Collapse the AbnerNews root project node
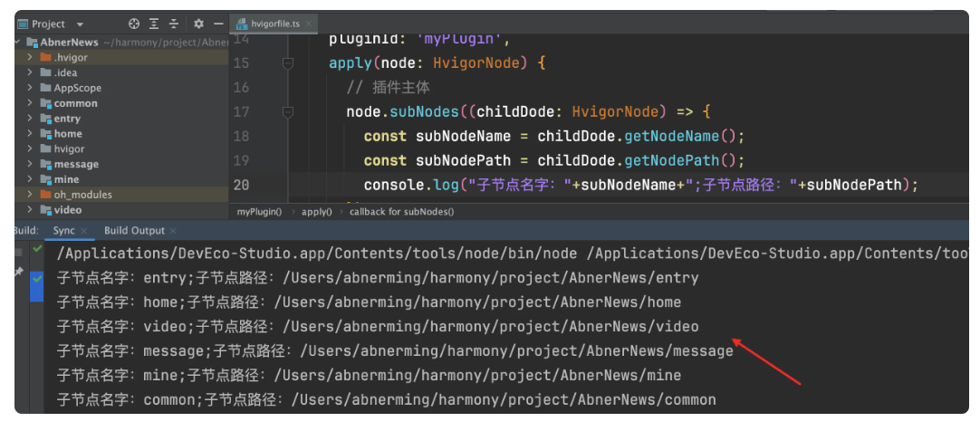Image resolution: width=980 pixels, height=431 pixels. pyautogui.click(x=19, y=43)
